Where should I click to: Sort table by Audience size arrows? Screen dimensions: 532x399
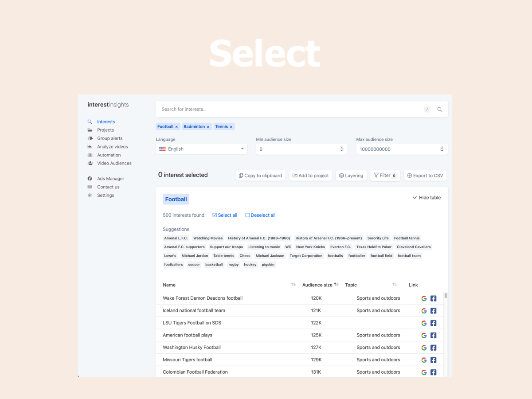coord(336,285)
